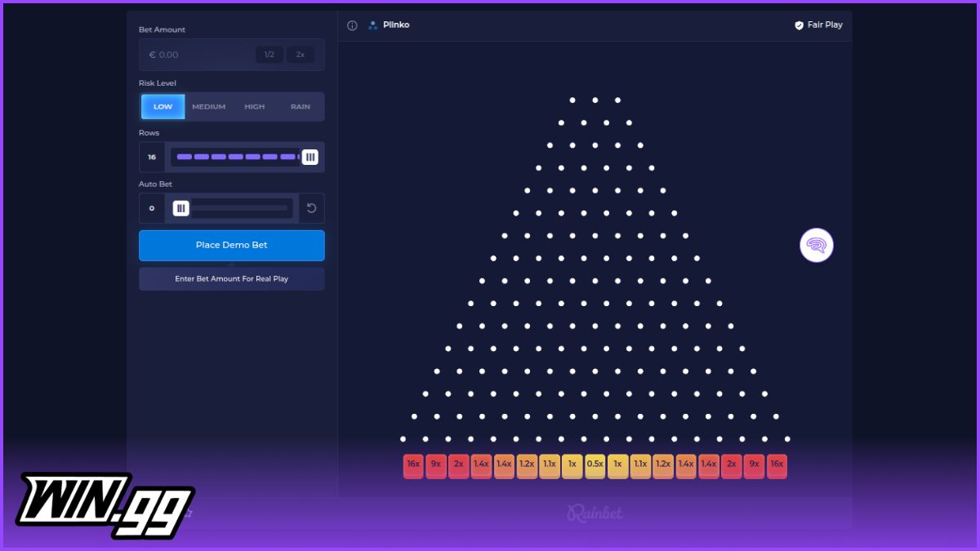
Task: Click the Fair Play shield icon
Action: (x=799, y=25)
